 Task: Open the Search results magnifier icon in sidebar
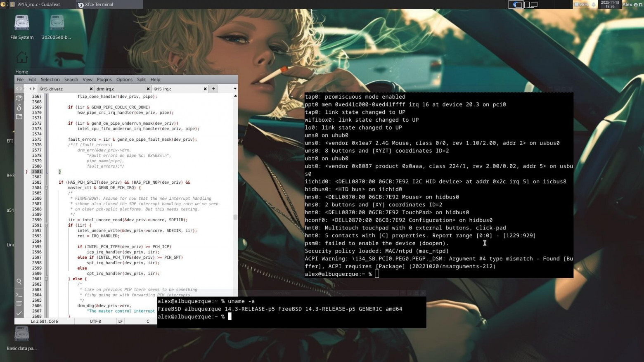pyautogui.click(x=19, y=282)
